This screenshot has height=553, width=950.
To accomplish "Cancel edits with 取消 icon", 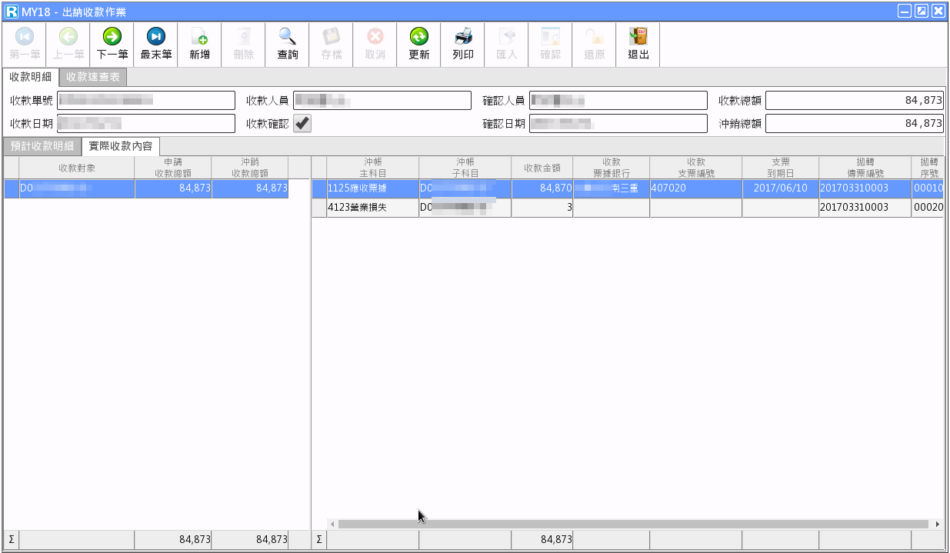I will (375, 44).
